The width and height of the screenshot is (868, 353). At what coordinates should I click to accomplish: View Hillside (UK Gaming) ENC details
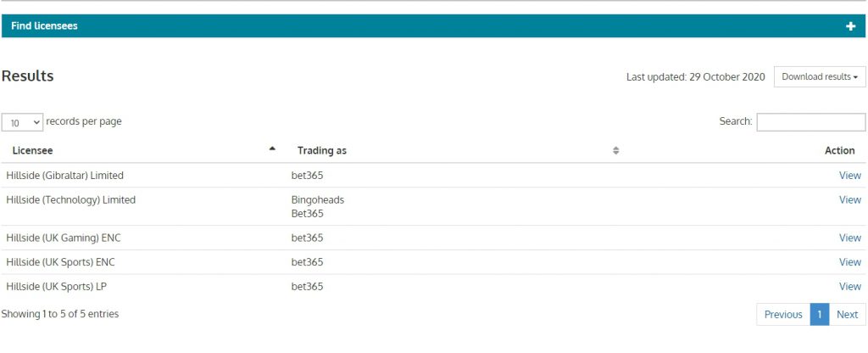(849, 238)
